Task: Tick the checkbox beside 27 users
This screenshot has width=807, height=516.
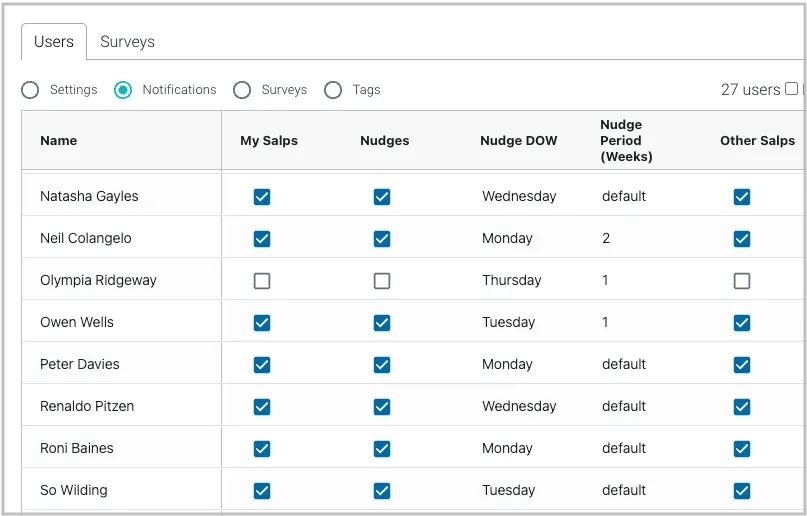Action: (x=792, y=89)
